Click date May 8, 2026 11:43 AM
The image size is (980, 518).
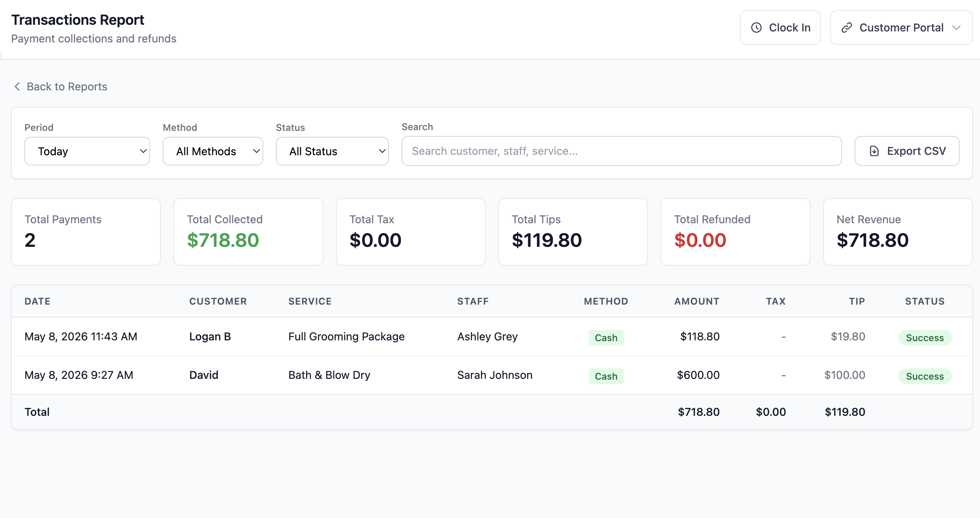81,336
